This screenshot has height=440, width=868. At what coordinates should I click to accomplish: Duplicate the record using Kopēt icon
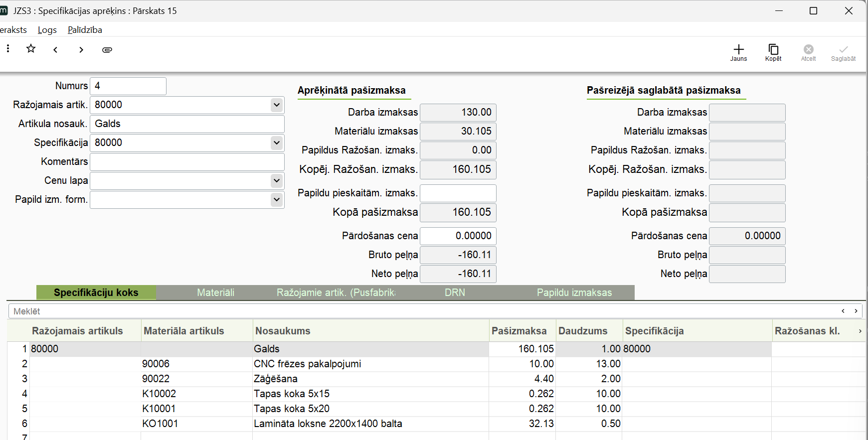[773, 52]
